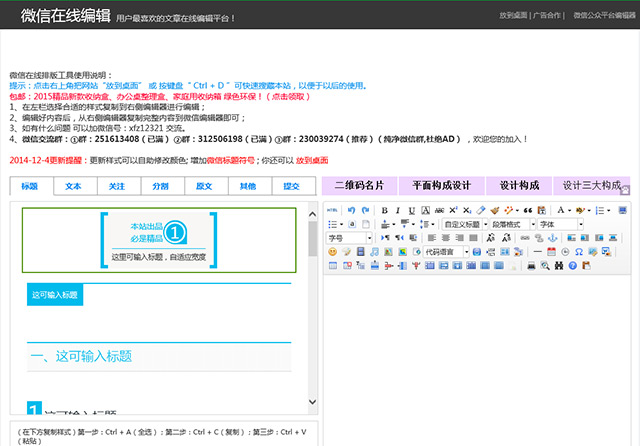
Task: Click the 广告合作 header link
Action: pyautogui.click(x=547, y=16)
